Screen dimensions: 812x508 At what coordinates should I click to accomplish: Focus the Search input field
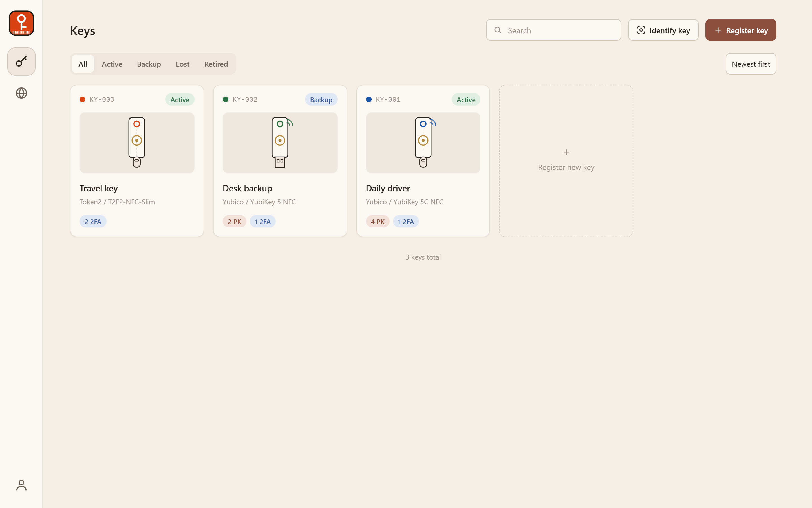[x=553, y=30]
